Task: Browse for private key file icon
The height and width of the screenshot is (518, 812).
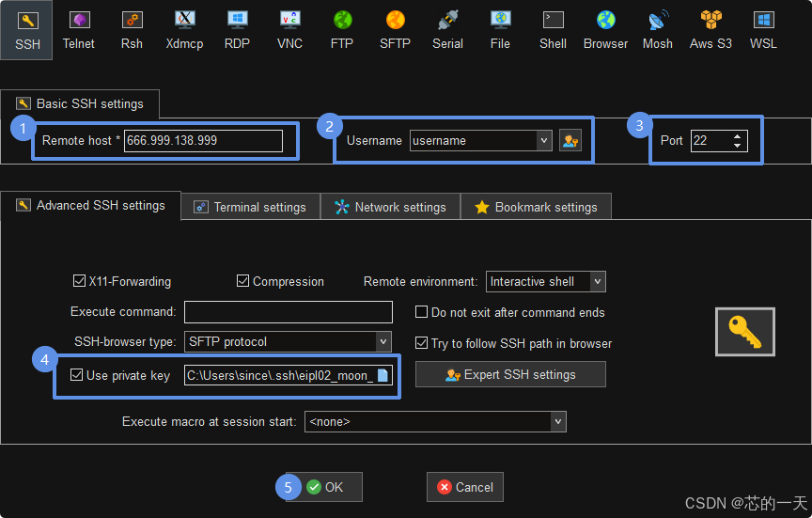Action: coord(383,375)
